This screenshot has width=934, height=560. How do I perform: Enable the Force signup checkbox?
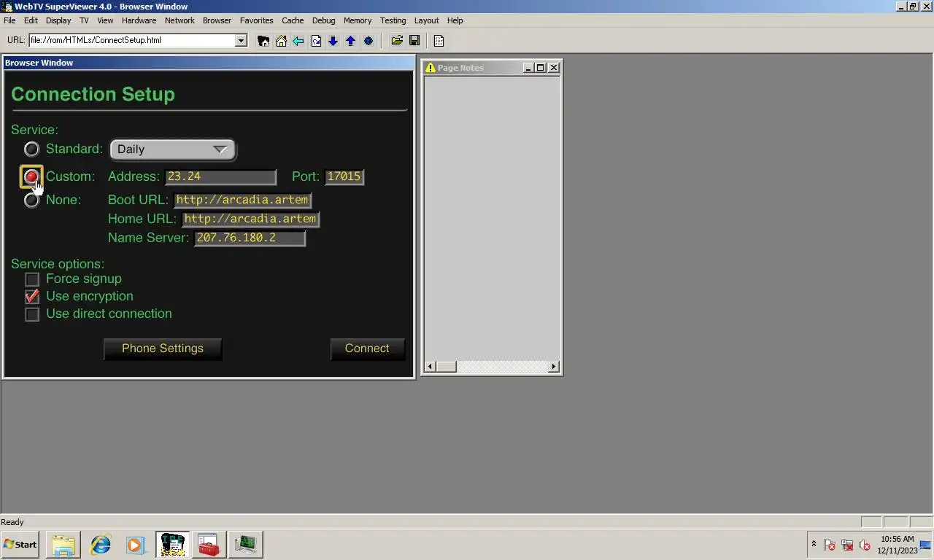click(x=32, y=279)
